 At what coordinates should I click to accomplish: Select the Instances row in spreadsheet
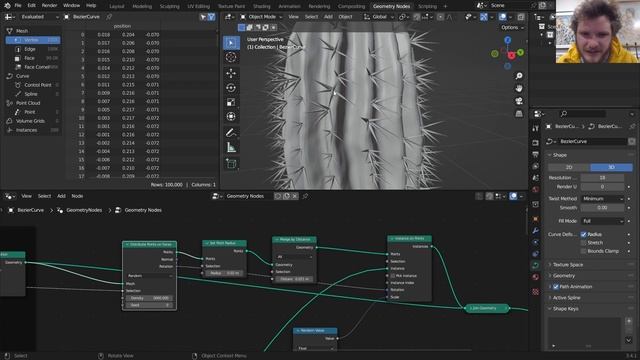coord(33,130)
